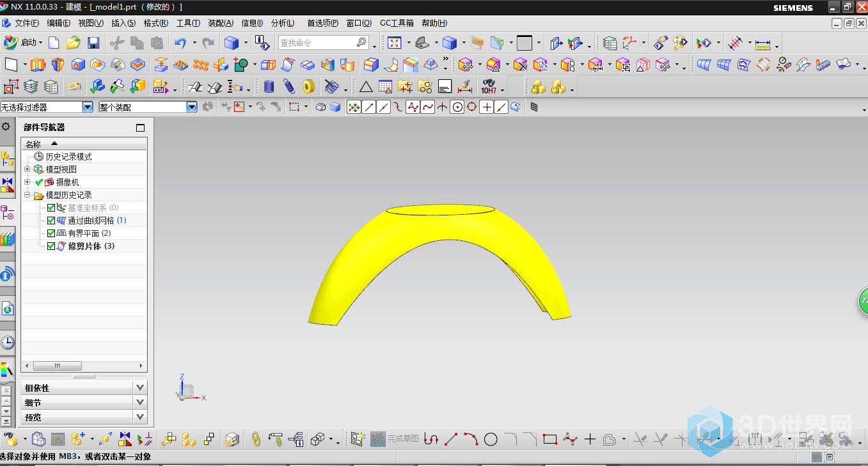This screenshot has height=466, width=868.
Task: Sort by the 名称 column header
Action: [x=84, y=144]
